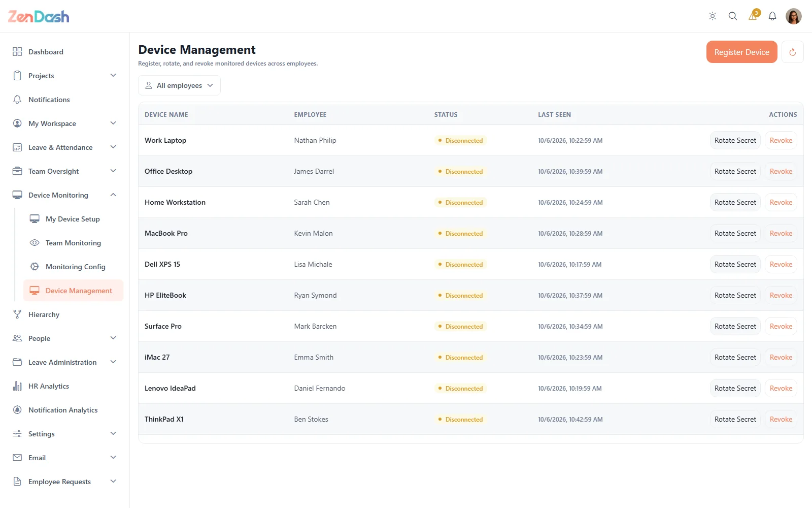Screen dimensions: 812x508
Task: Open the search magnifier in header
Action: click(x=733, y=16)
